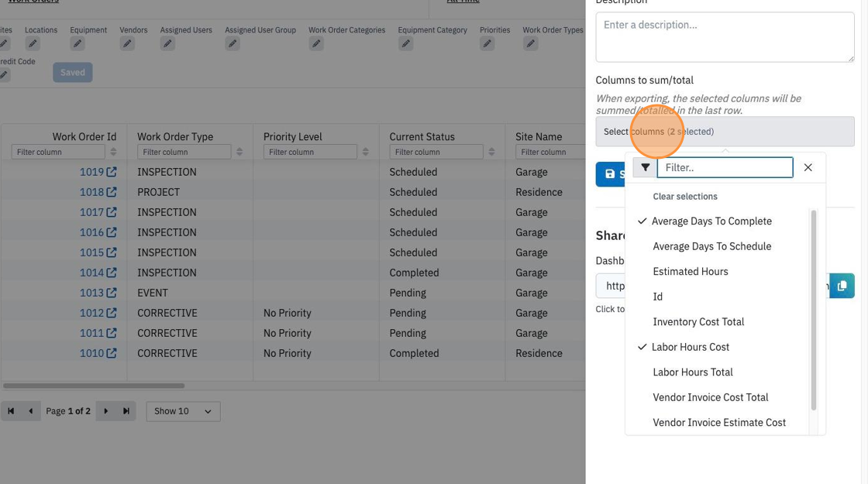
Task: Open work order 1014 external link icon
Action: pyautogui.click(x=112, y=273)
